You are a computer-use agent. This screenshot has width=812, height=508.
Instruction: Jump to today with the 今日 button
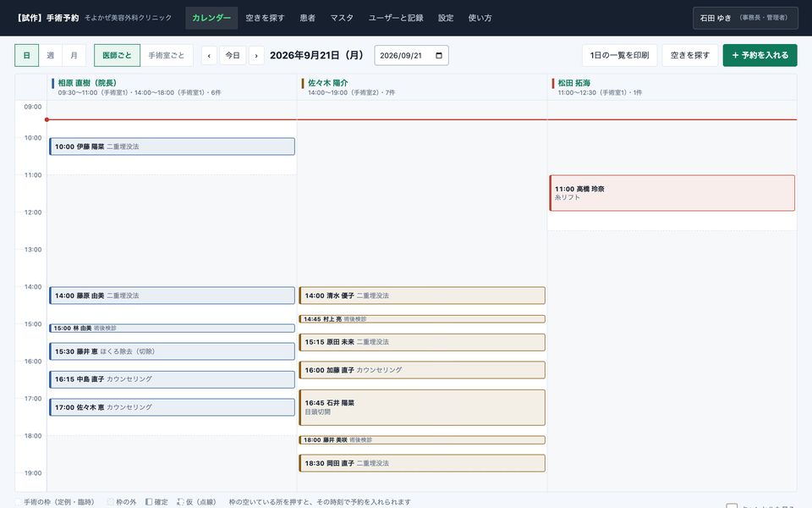(x=233, y=56)
